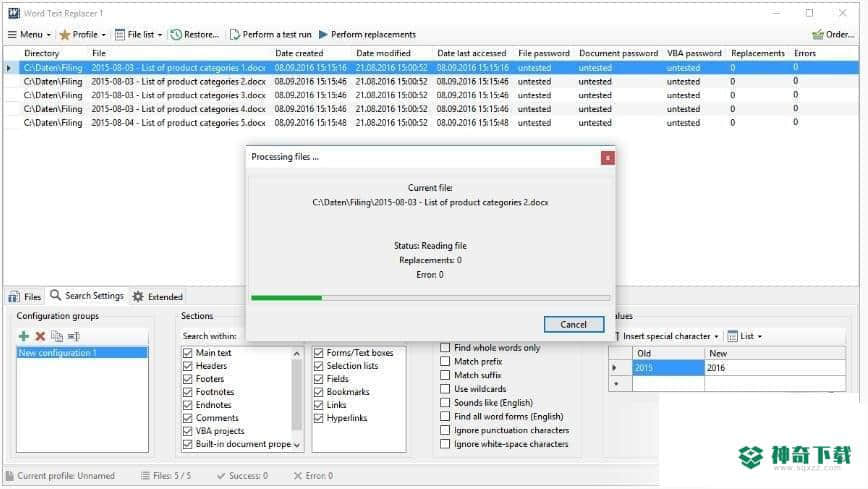Viewport: 868px width, 489px height.
Task: Toggle Comments checkbox
Action: tap(188, 418)
